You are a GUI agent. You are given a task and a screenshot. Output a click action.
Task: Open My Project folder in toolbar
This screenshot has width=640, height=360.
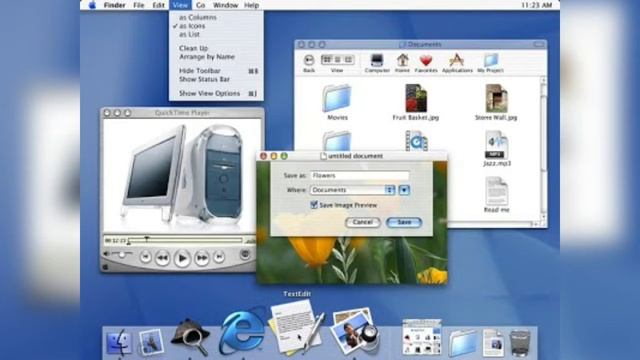pyautogui.click(x=490, y=63)
